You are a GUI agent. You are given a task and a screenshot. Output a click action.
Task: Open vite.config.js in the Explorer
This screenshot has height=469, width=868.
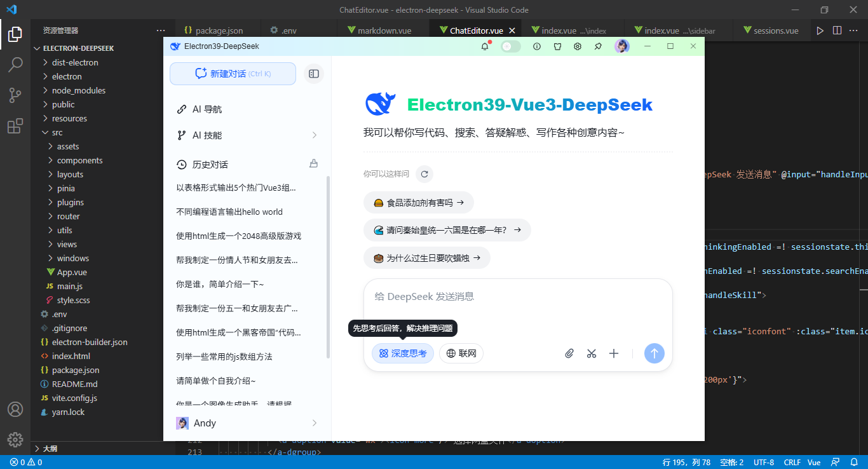(x=74, y=398)
